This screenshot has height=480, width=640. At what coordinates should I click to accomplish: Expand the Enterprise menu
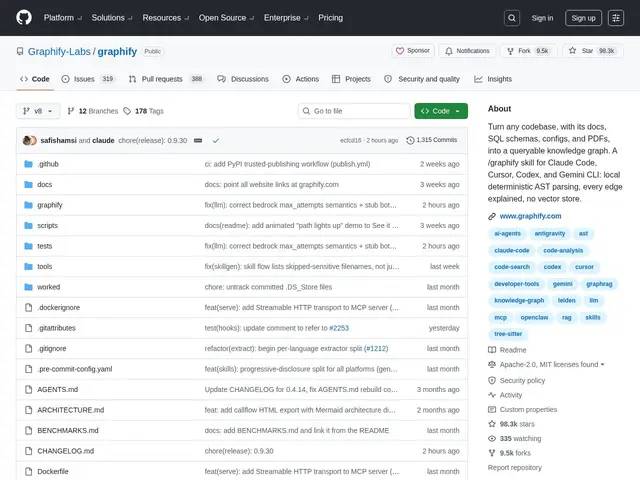coord(286,18)
